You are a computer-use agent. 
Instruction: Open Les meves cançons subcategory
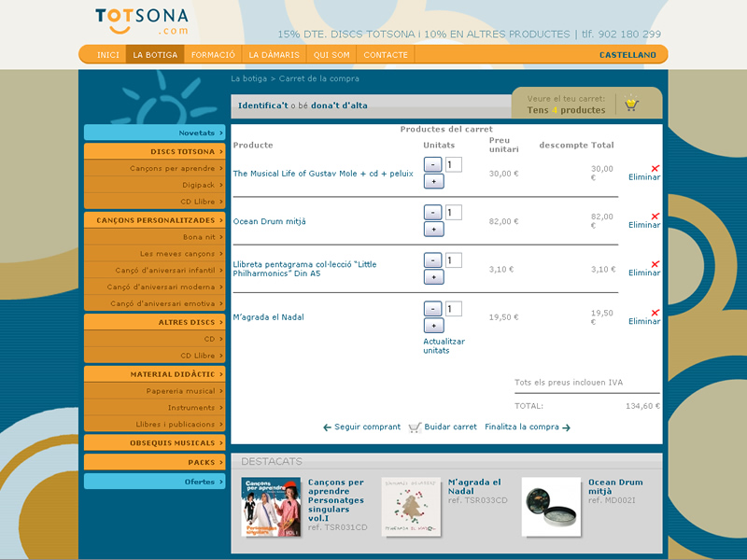[x=154, y=253]
